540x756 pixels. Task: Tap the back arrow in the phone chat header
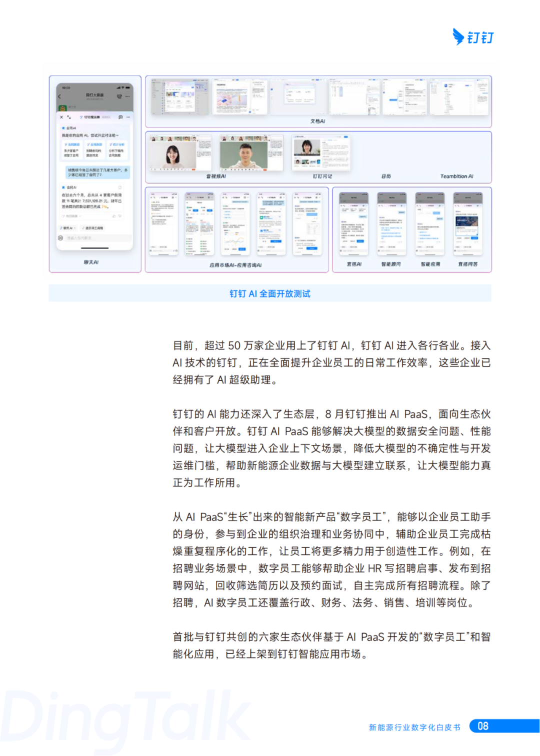pos(59,96)
